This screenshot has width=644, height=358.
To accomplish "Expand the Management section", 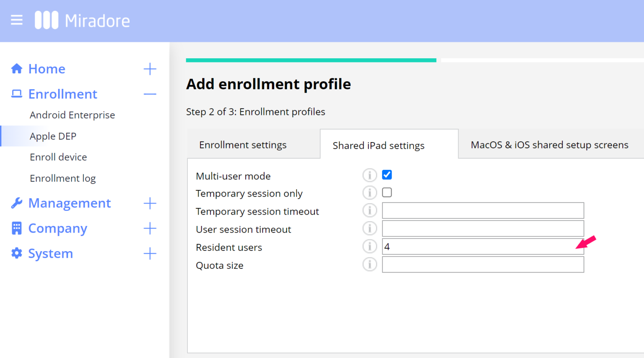I will (150, 203).
